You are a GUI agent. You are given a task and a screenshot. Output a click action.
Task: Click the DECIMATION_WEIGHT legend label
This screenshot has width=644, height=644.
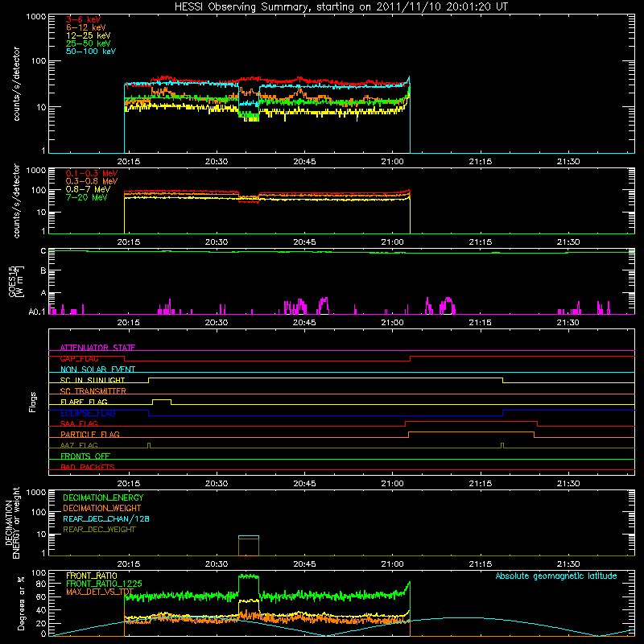tap(102, 508)
